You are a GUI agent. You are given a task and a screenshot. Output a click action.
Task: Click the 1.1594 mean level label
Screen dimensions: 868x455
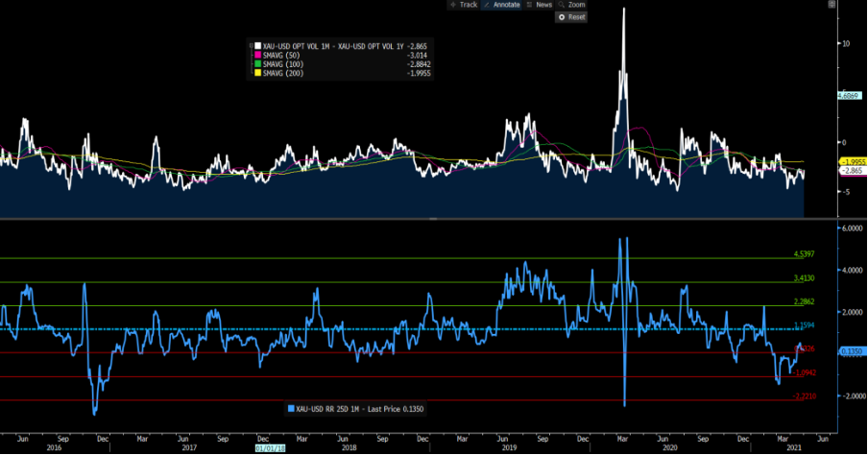pyautogui.click(x=804, y=325)
